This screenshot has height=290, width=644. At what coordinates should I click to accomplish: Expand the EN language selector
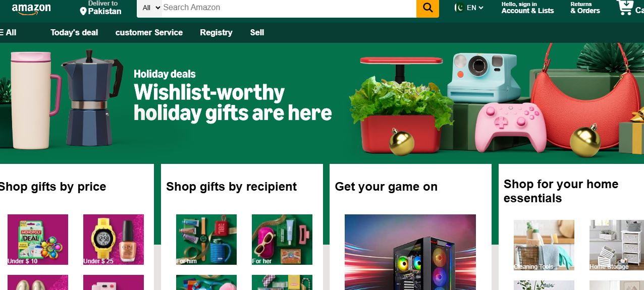pos(475,8)
